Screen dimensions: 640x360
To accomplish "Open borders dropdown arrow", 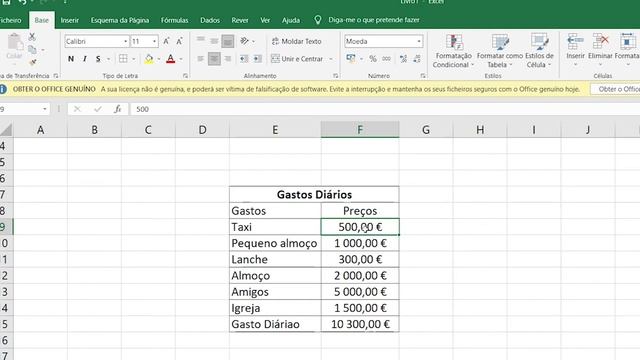I will tap(133, 59).
